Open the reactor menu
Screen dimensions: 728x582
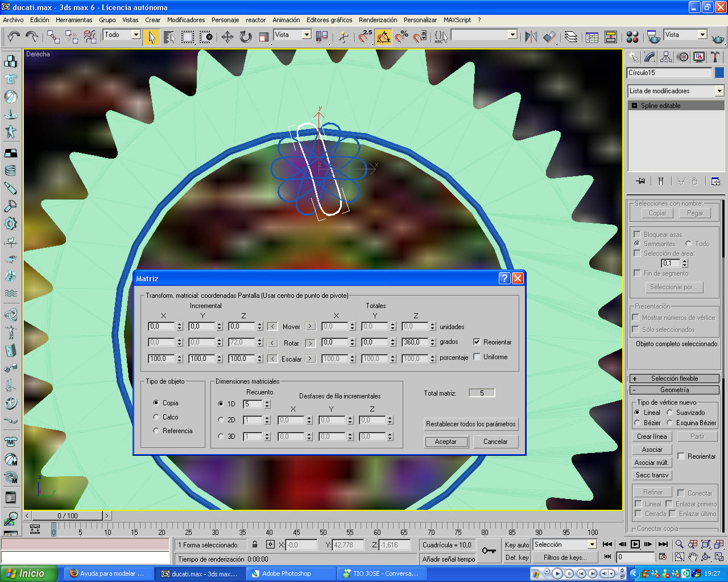[256, 20]
